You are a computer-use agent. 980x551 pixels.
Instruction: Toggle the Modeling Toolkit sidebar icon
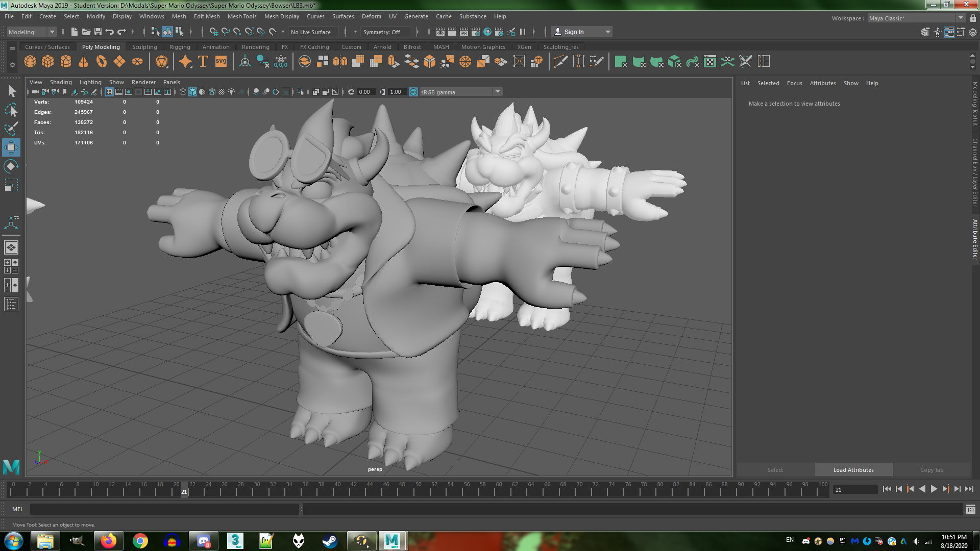click(x=925, y=32)
